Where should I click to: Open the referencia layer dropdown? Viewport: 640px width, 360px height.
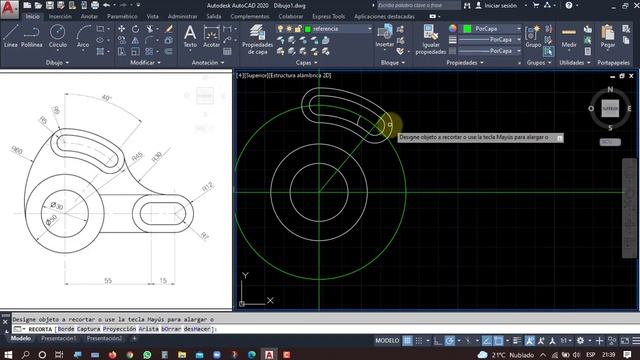click(370, 29)
